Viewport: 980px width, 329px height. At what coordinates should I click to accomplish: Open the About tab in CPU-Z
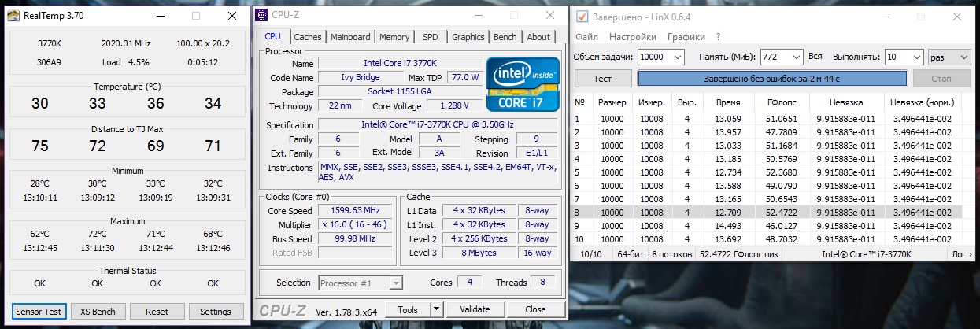tap(538, 37)
